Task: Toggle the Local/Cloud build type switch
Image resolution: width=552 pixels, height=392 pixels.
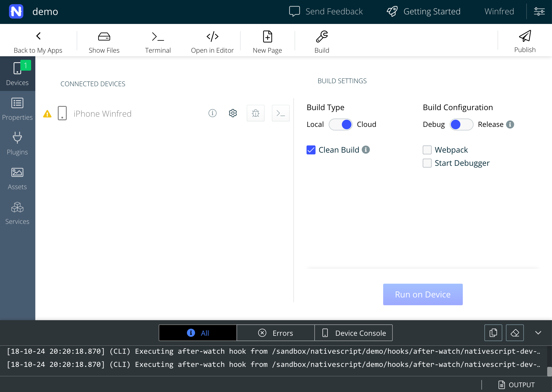Action: (340, 124)
